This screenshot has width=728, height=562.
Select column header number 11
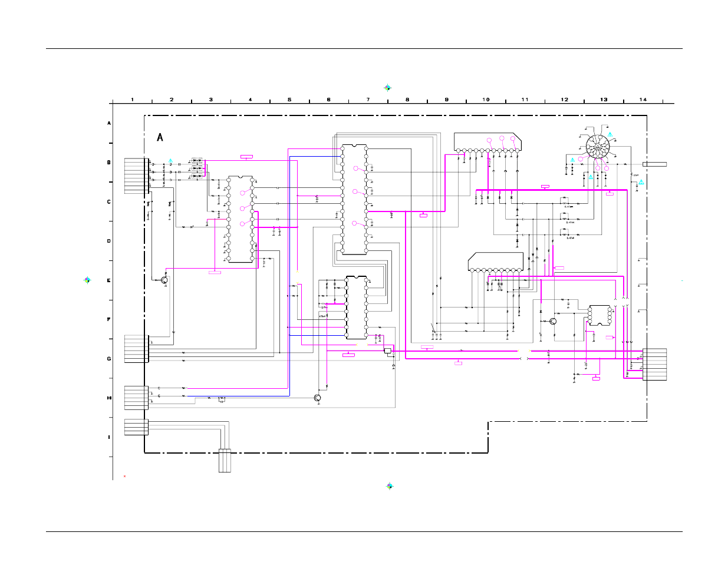tap(525, 100)
